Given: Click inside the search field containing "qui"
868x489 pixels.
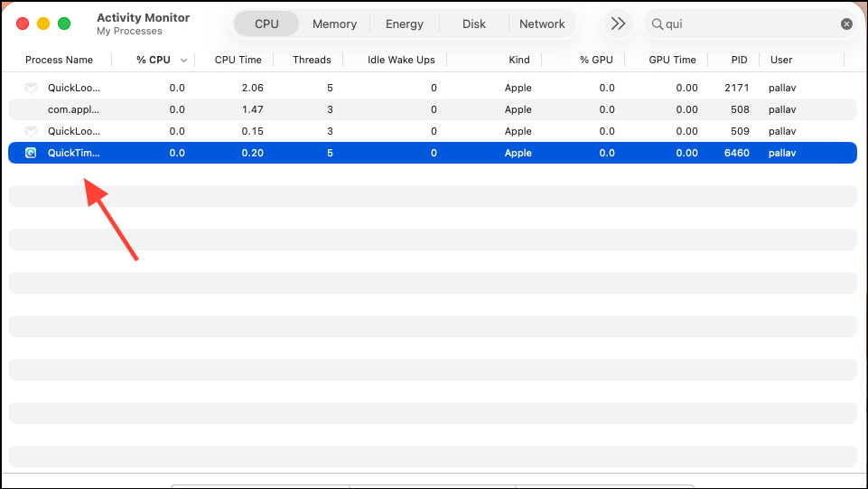Looking at the screenshot, I should coord(750,24).
